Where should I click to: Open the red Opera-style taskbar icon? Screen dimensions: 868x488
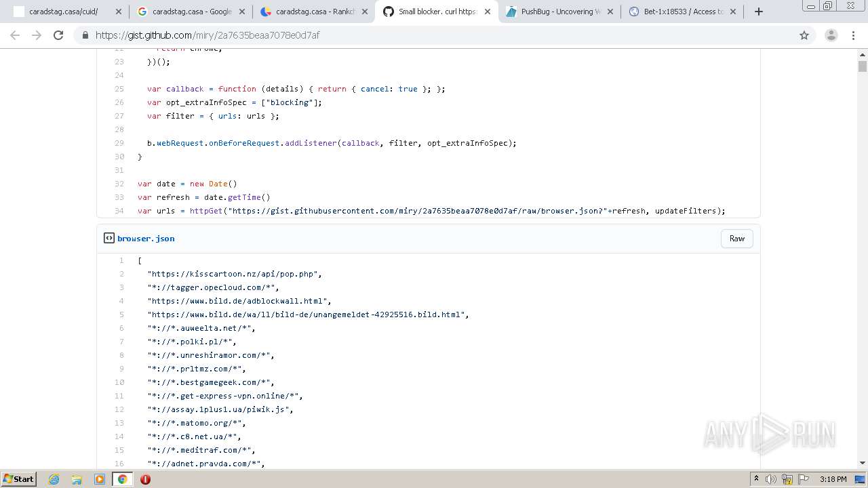click(145, 479)
